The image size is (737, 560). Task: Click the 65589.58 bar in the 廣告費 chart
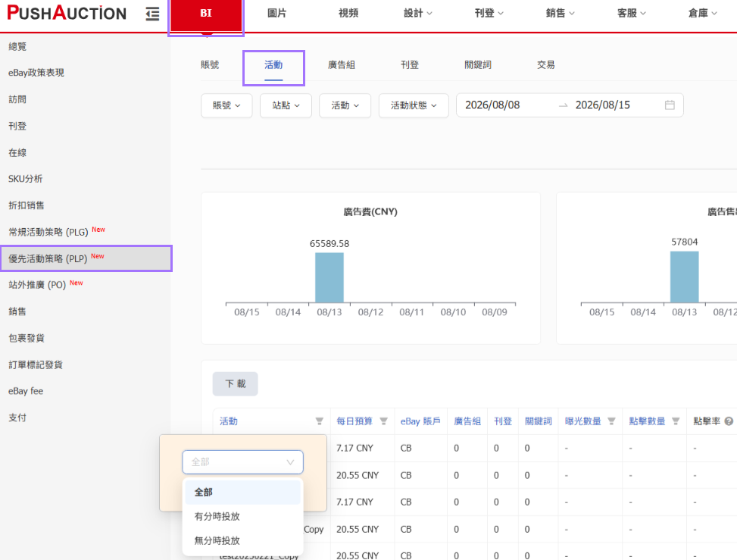click(x=329, y=277)
